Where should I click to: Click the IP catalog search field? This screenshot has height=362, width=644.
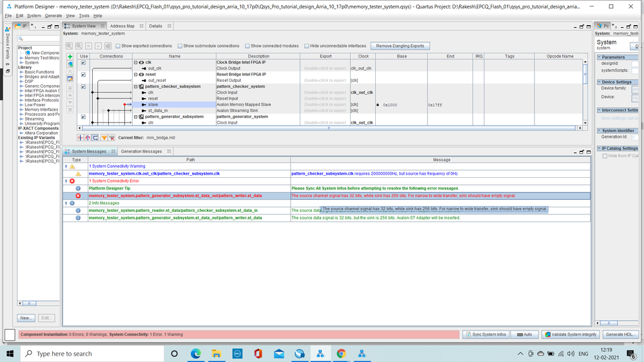click(x=42, y=40)
